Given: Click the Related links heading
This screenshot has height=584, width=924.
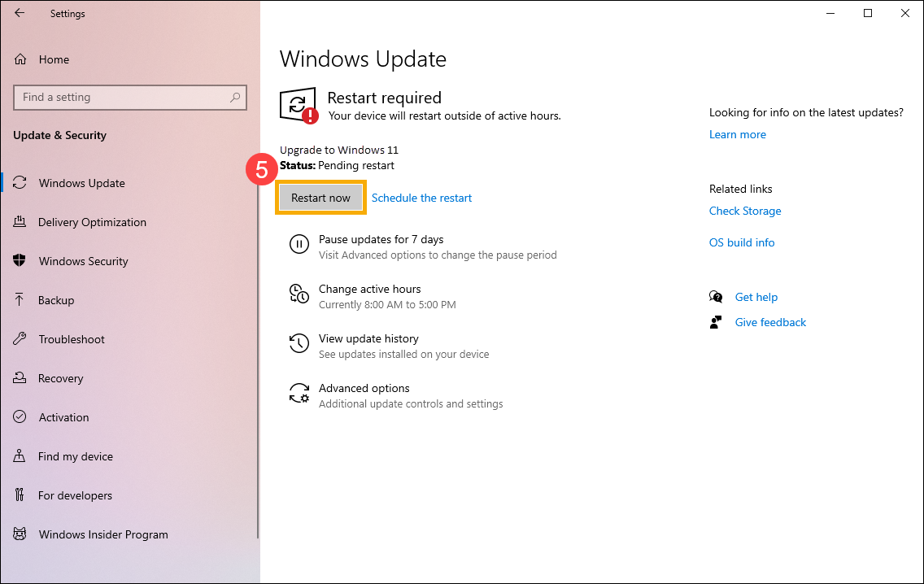Looking at the screenshot, I should (740, 189).
